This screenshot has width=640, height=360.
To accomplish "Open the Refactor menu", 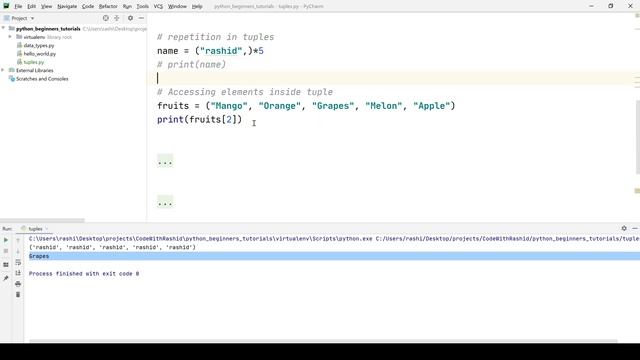I will point(108,7).
